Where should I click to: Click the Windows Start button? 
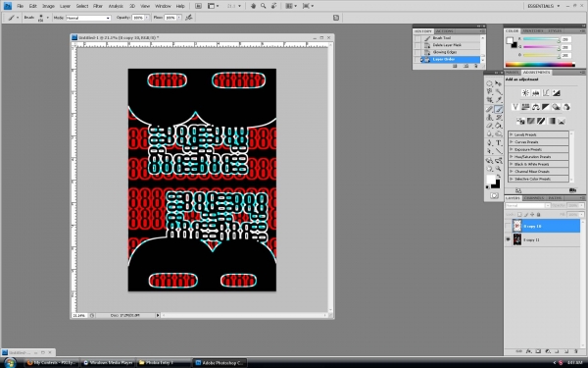pyautogui.click(x=10, y=363)
